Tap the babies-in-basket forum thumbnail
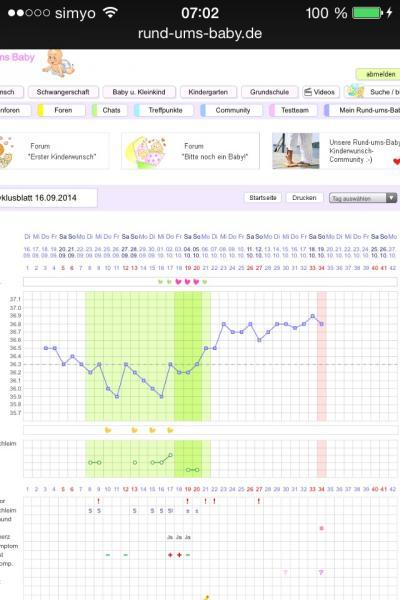The width and height of the screenshot is (400, 600). click(x=149, y=152)
